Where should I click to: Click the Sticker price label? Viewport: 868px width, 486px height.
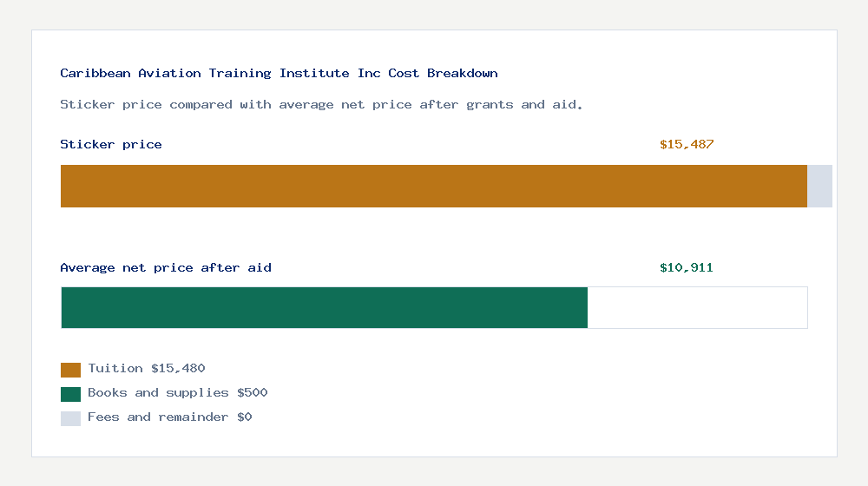[111, 144]
